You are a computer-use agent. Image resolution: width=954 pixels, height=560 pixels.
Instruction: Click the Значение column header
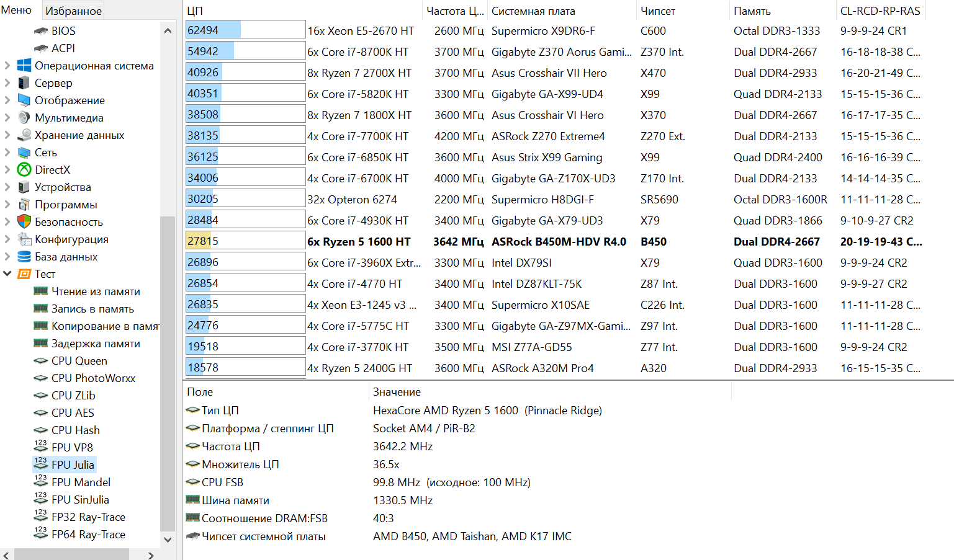(551, 392)
